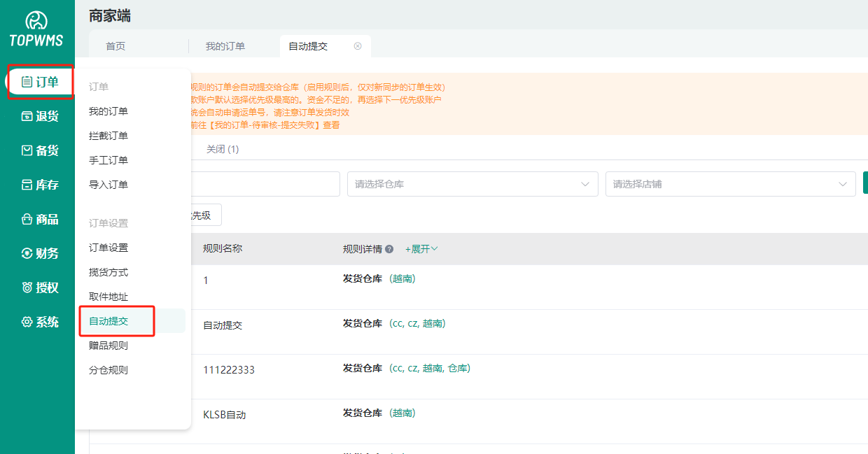This screenshot has height=454, width=868.
Task: Select the 库存 sidebar section
Action: [40, 185]
